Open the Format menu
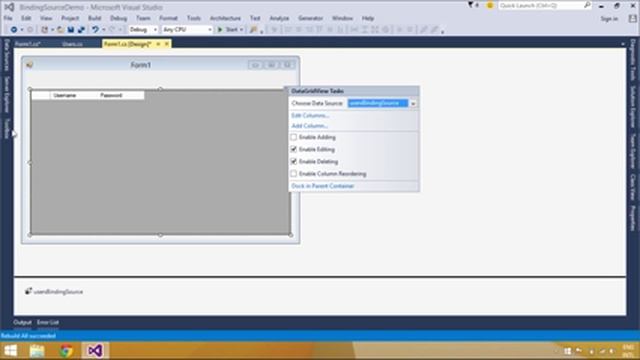 168,18
